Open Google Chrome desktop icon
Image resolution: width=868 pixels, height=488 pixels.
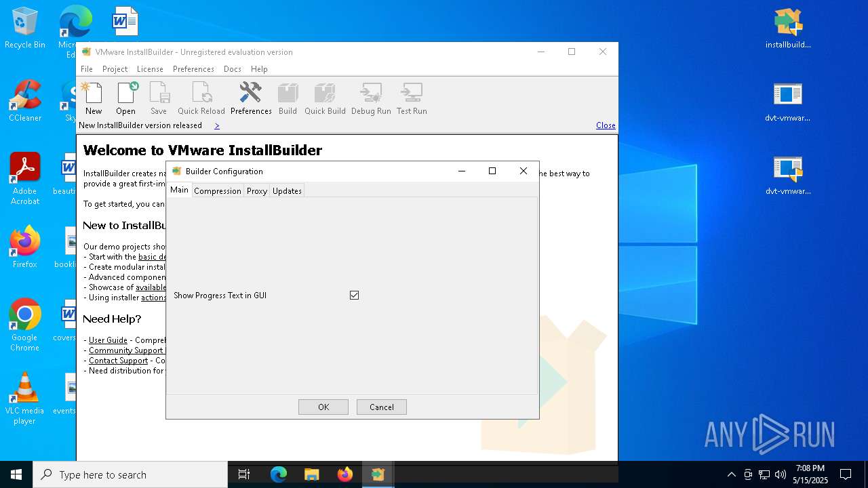coord(25,325)
